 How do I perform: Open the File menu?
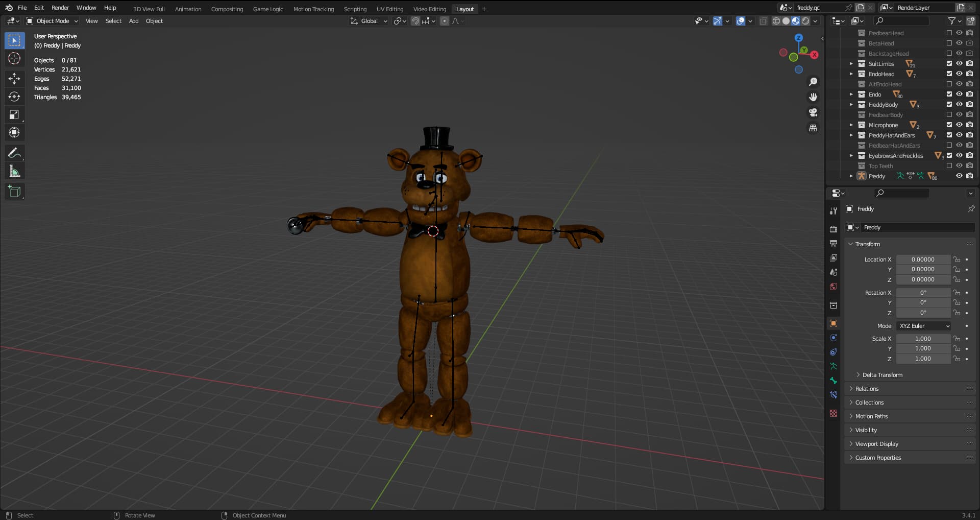22,8
